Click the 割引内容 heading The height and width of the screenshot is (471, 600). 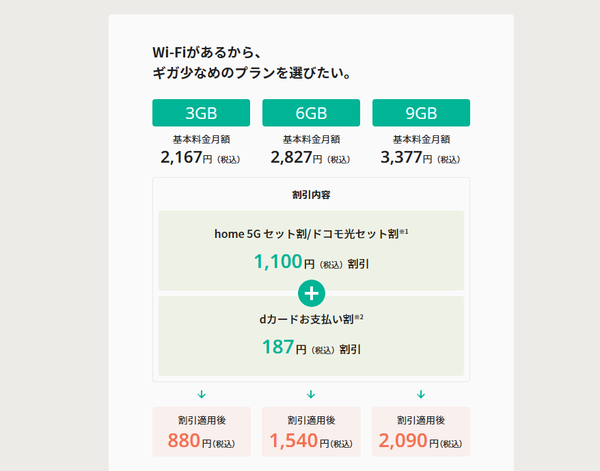311,194
